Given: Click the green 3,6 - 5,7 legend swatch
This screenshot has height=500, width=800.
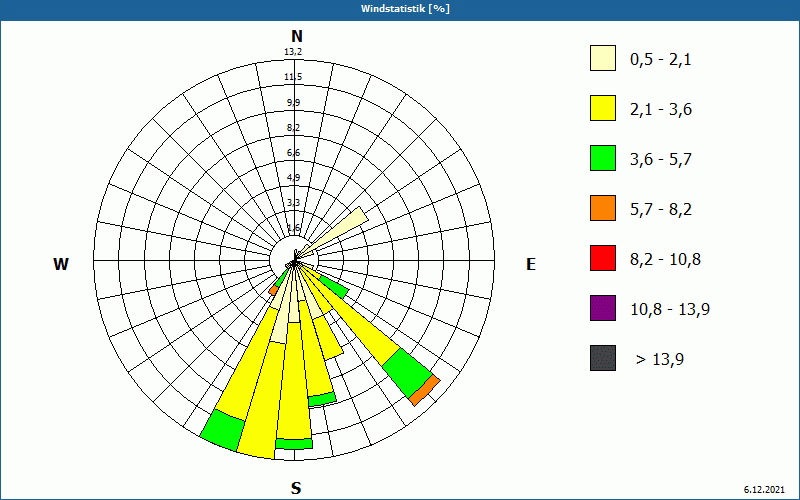Looking at the screenshot, I should point(603,158).
